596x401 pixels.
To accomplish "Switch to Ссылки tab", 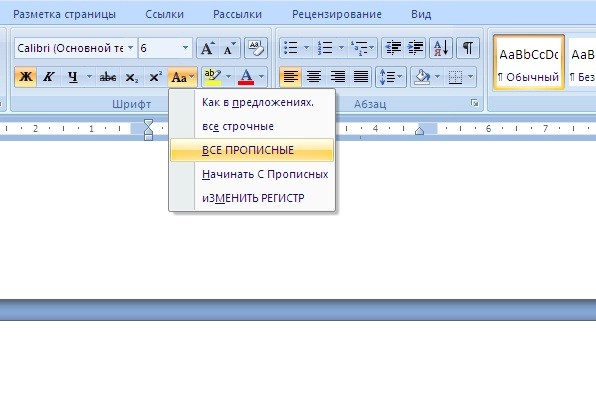I will coord(165,14).
